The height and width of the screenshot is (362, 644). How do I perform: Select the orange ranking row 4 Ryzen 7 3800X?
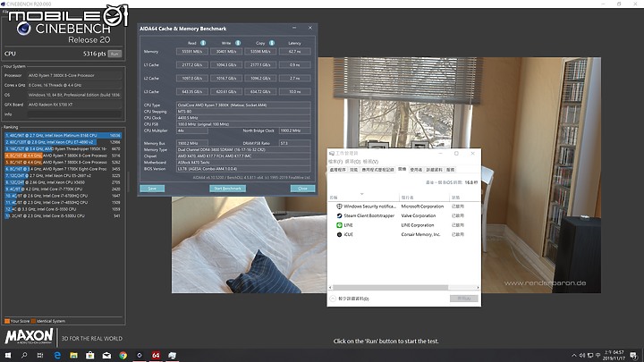[x=63, y=156]
